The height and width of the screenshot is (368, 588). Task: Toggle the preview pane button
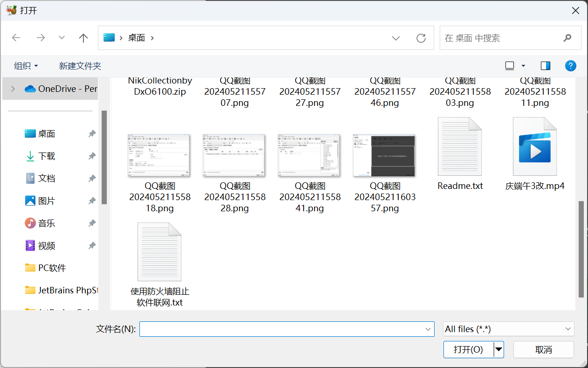(545, 66)
